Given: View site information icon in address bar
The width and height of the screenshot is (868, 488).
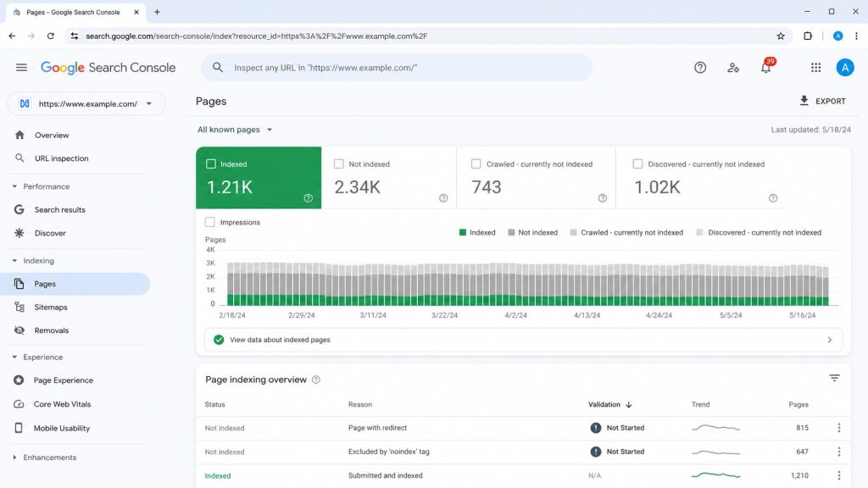Looking at the screenshot, I should click(75, 36).
